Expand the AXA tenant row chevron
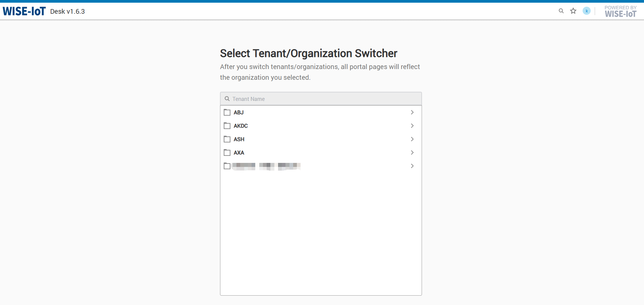 (x=412, y=152)
